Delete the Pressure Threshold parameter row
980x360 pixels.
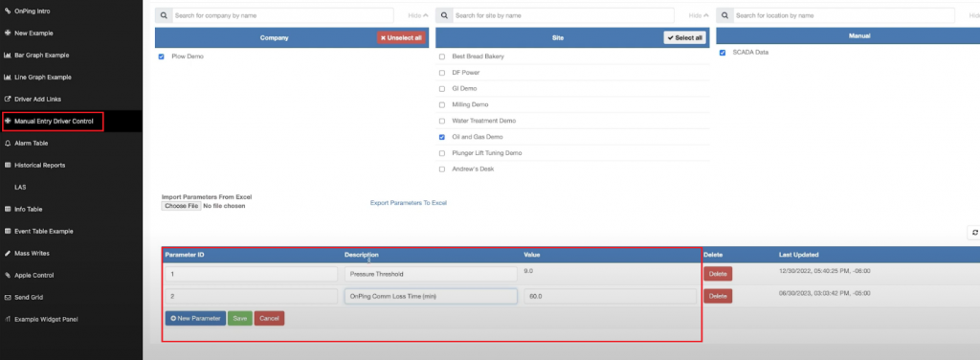click(x=718, y=274)
